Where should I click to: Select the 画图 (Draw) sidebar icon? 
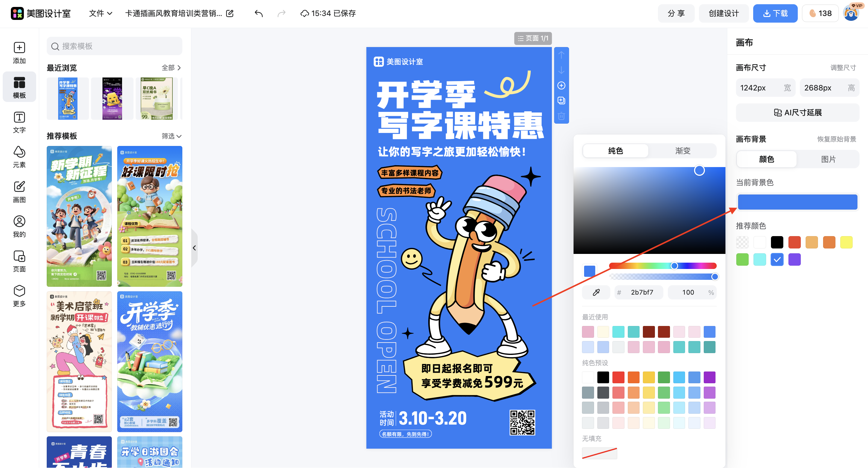tap(19, 191)
